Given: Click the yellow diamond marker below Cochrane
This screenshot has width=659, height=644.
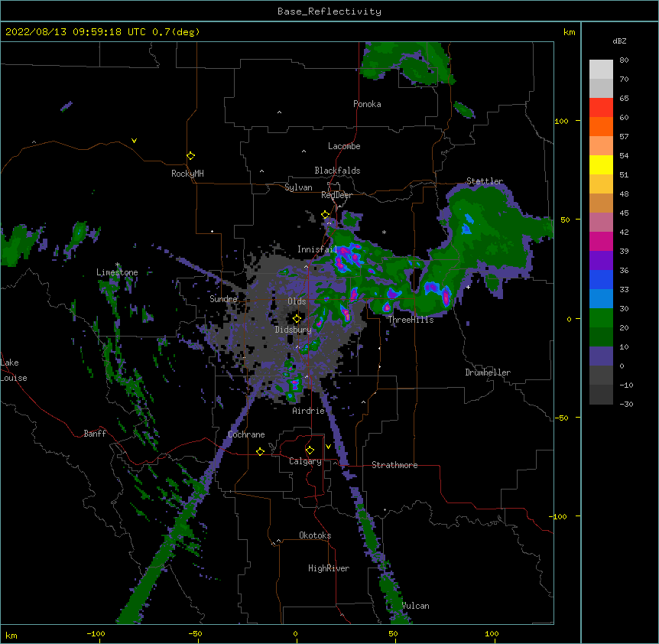Looking at the screenshot, I should [x=260, y=451].
